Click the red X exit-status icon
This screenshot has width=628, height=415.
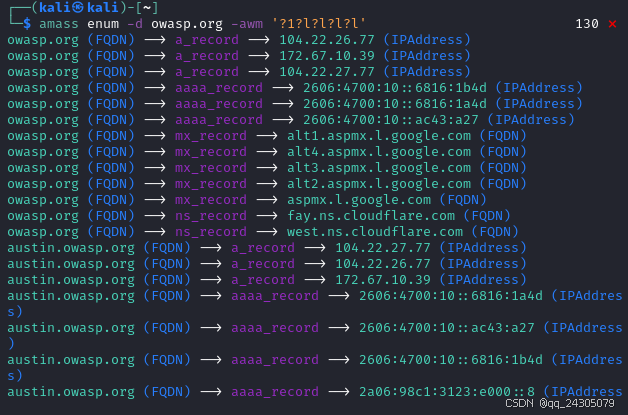pos(612,24)
